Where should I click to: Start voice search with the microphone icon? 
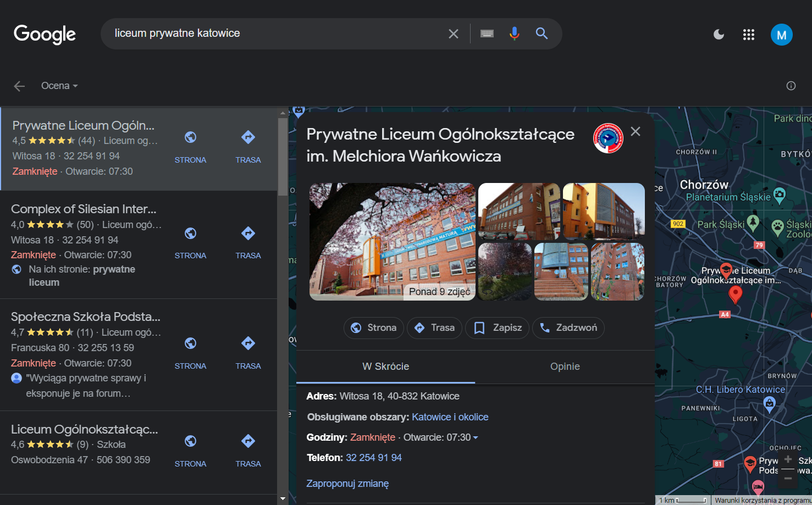pos(514,34)
